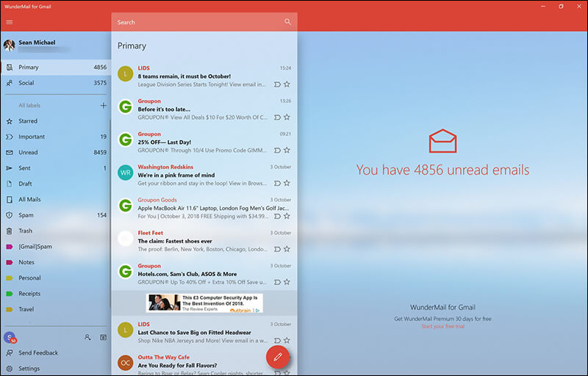Open the Spam folder

(x=57, y=215)
